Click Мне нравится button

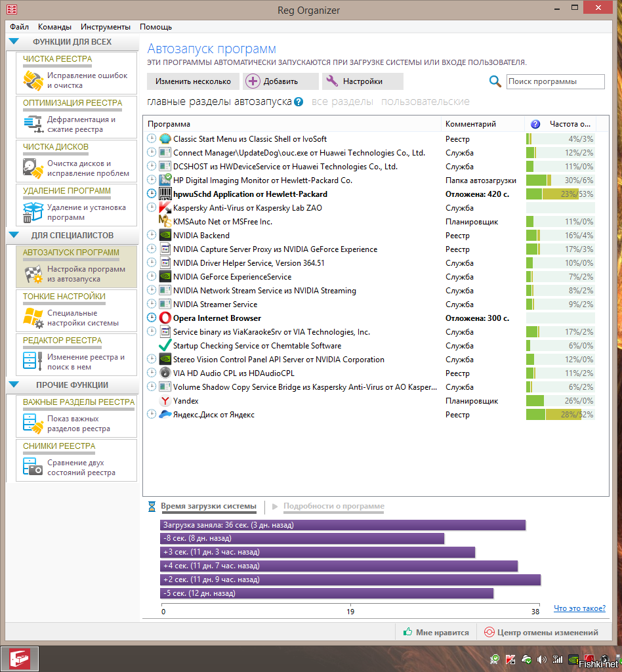[x=436, y=632]
